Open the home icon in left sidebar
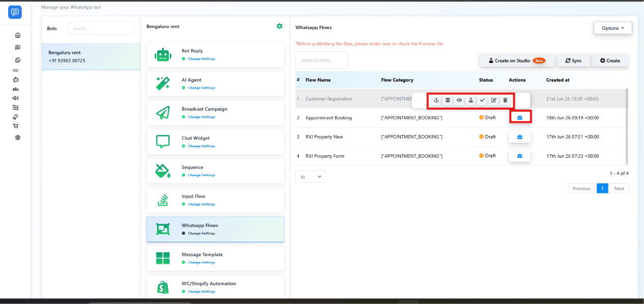 click(18, 35)
